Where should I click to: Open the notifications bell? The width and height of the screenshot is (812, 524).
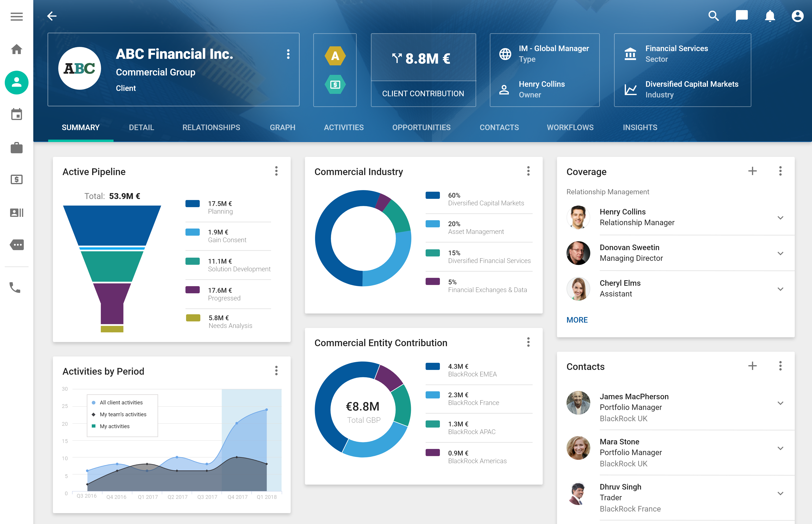[770, 16]
